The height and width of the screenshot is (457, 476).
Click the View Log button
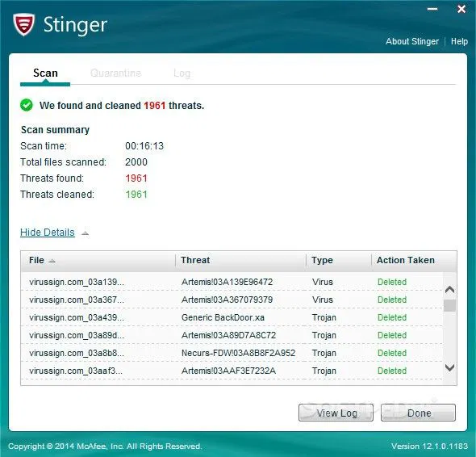336,413
